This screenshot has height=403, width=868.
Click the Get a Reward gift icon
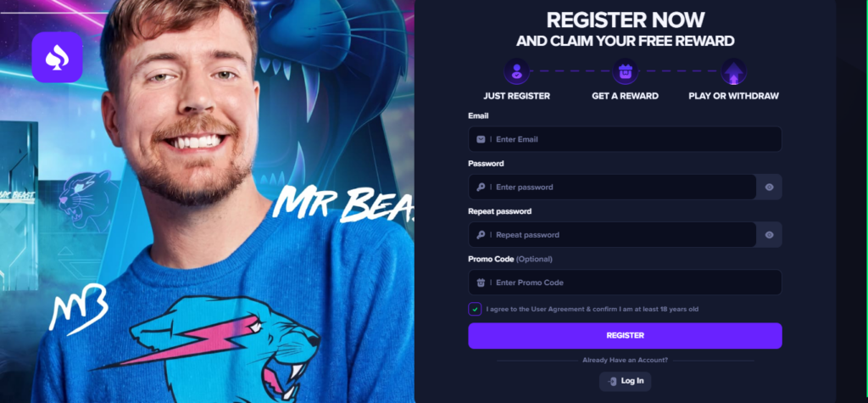click(x=625, y=71)
